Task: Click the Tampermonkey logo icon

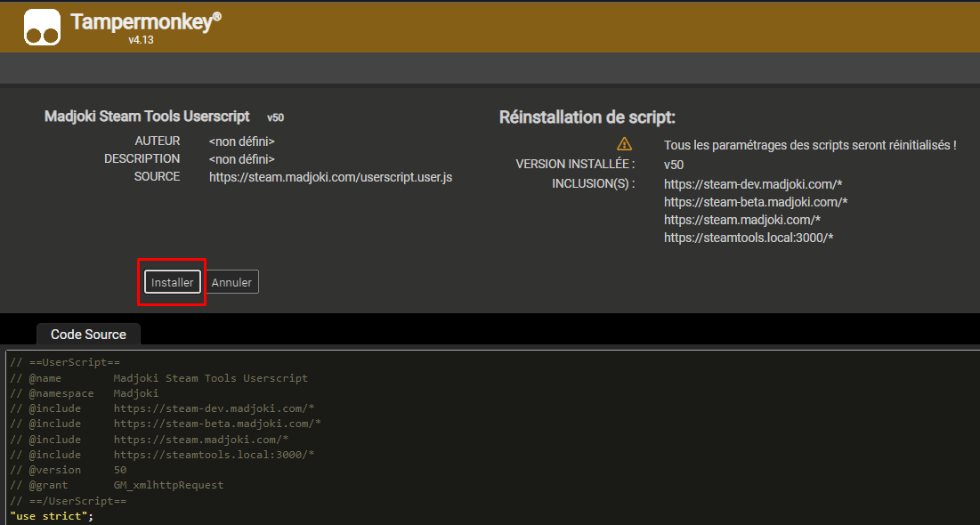Action: [x=42, y=27]
